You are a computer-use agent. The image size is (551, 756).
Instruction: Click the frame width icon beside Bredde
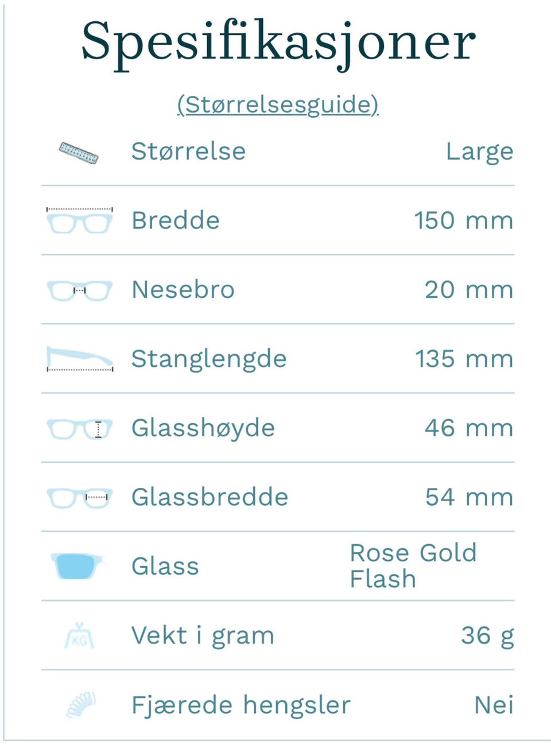click(x=79, y=221)
